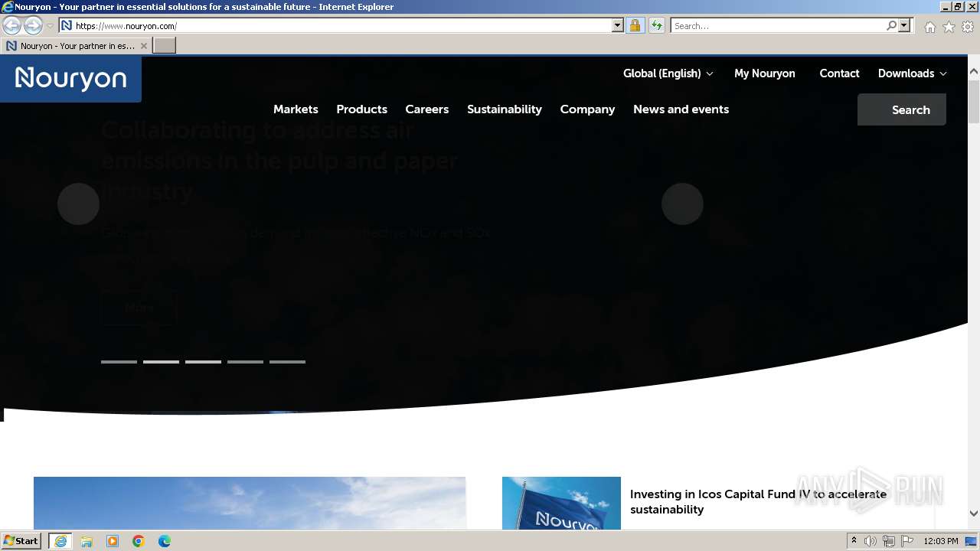Show hidden system tray icons arrow
Screen dimensions: 980x551
click(854, 541)
